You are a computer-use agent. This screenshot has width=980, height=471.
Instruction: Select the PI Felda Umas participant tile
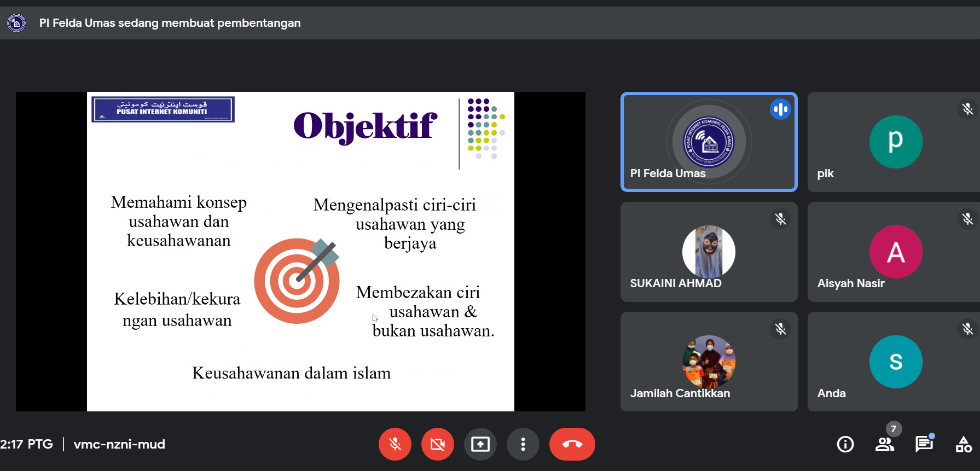(709, 142)
